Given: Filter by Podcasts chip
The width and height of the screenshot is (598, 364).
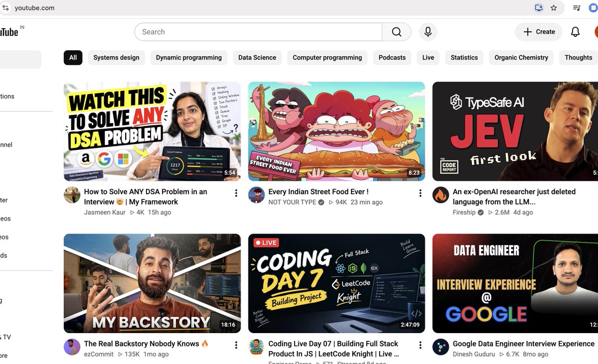Looking at the screenshot, I should pyautogui.click(x=392, y=58).
